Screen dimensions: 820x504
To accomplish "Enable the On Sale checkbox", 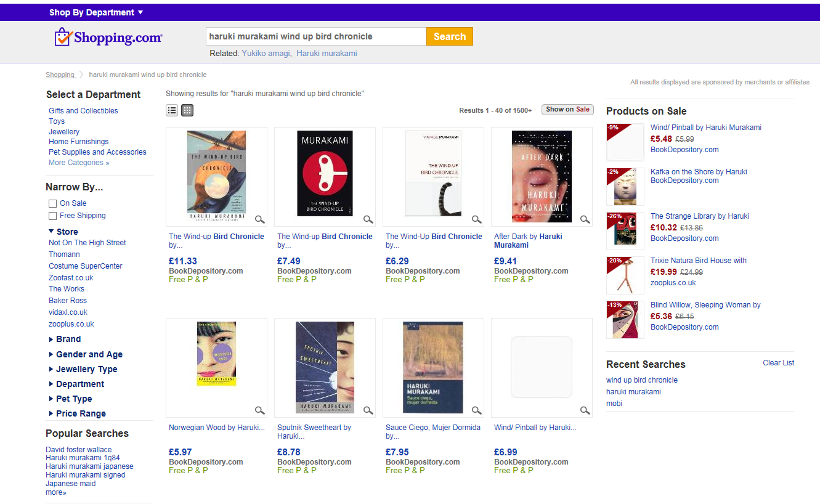I will 53,204.
